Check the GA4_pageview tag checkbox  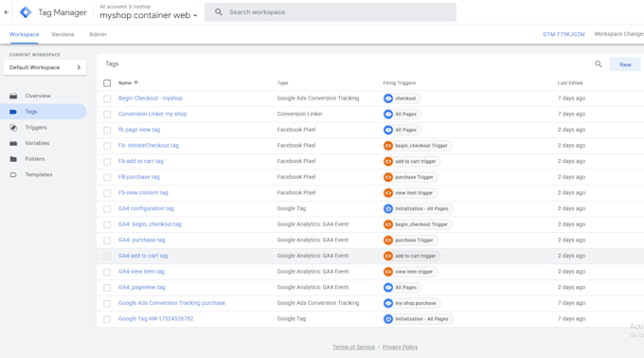pyautogui.click(x=107, y=288)
